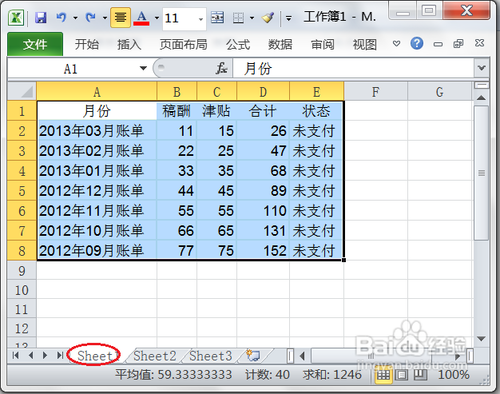The image size is (500, 394).
Task: Switch to the 数据 ribbon tab
Action: pos(280,44)
